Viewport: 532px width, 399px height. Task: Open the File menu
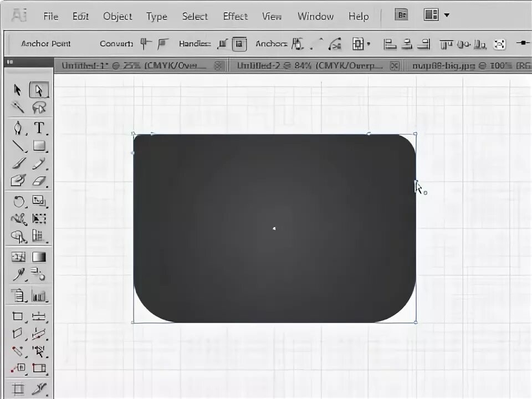51,16
